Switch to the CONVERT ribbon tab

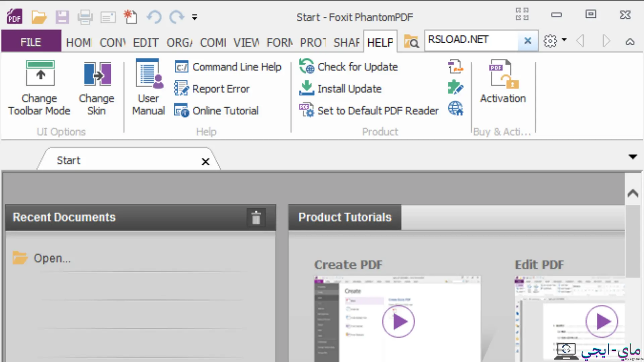pos(112,43)
